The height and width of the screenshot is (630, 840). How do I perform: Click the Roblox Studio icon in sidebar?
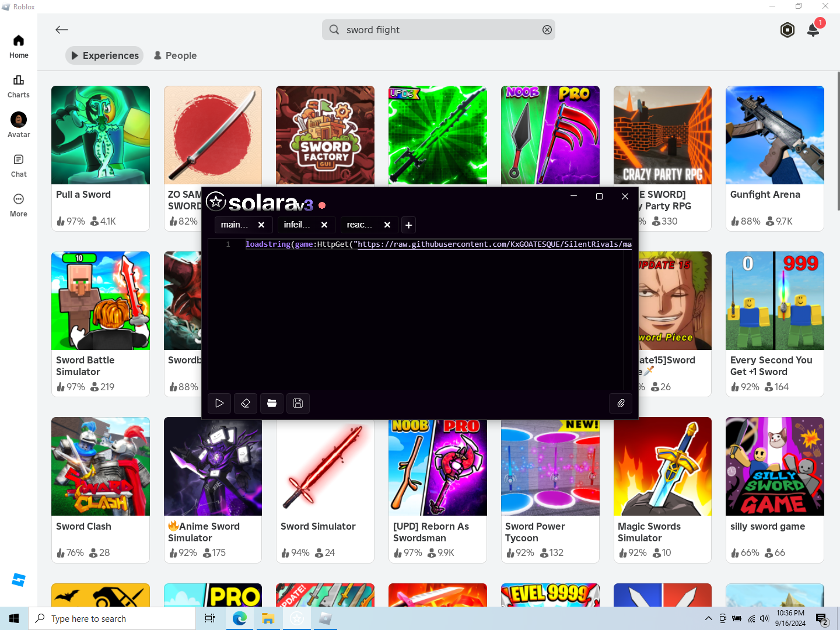pos(19,580)
